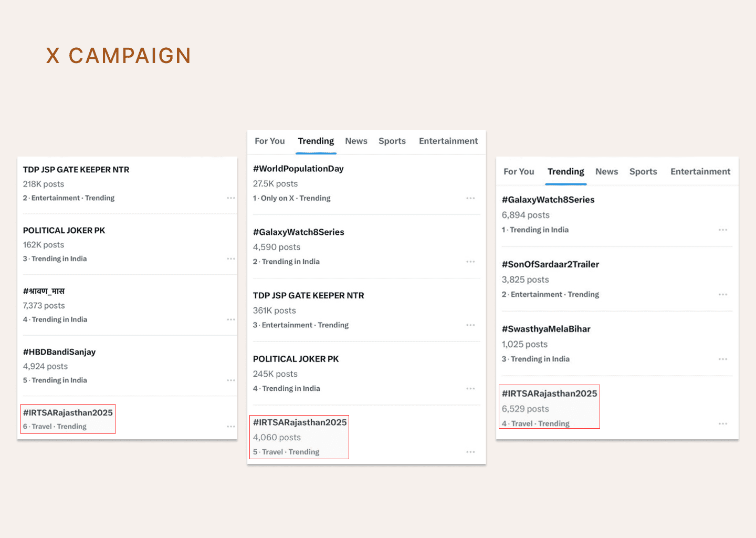Screen dimensions: 756x538
Task: Click the #HBDBandiSanjay hashtag
Action: pyautogui.click(x=59, y=352)
